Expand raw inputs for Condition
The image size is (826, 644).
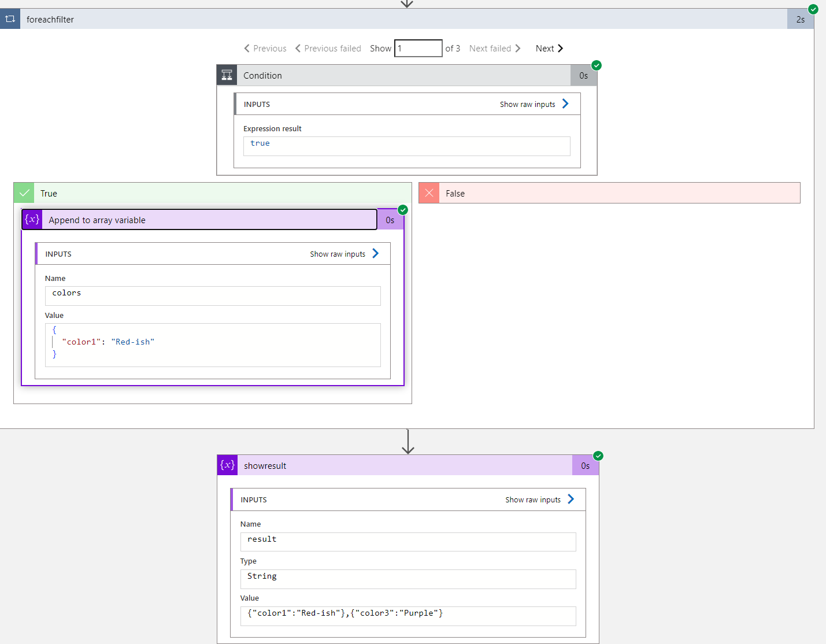534,104
